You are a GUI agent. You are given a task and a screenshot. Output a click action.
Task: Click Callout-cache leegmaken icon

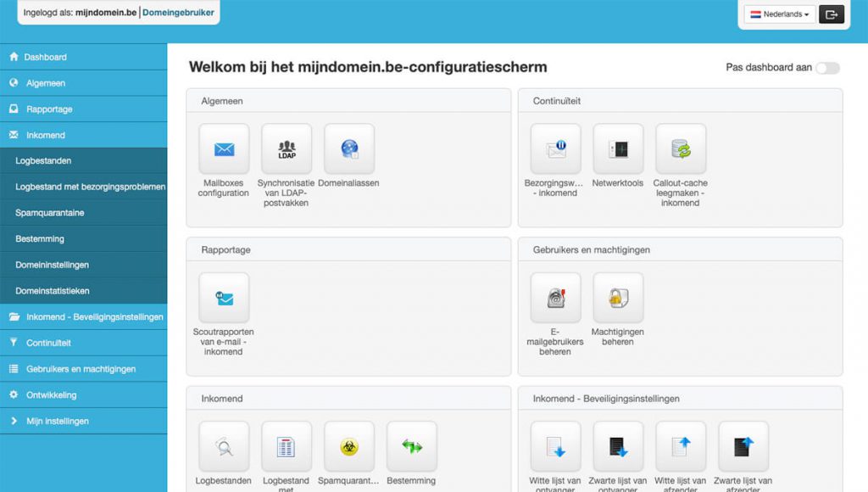click(x=681, y=149)
